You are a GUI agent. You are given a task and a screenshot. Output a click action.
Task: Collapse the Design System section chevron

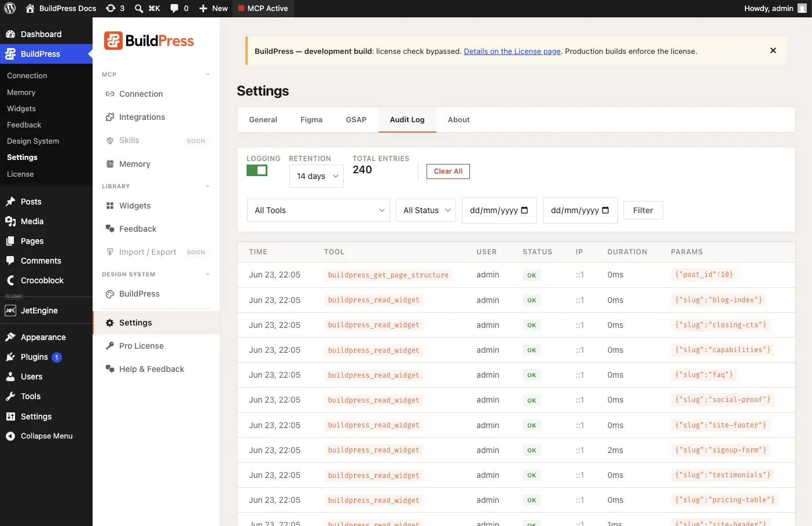208,274
